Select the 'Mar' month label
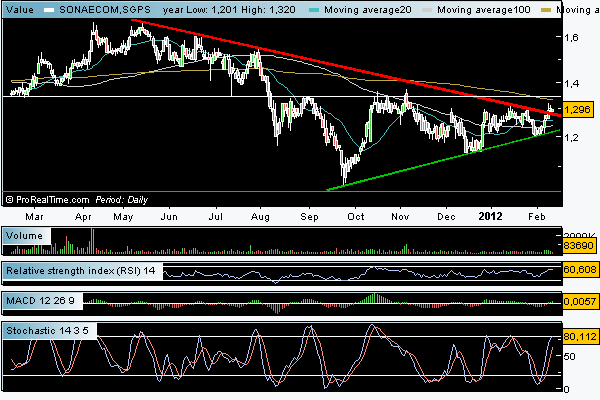Screen dimensions: 600x400 (34, 217)
